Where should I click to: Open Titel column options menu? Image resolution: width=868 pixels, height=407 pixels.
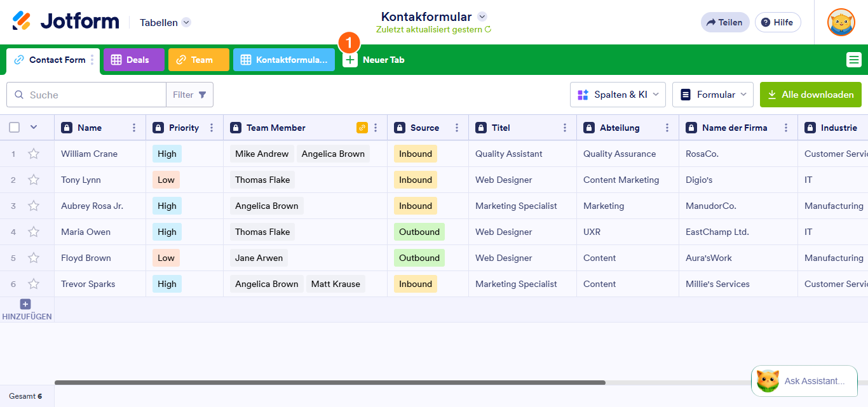(565, 128)
